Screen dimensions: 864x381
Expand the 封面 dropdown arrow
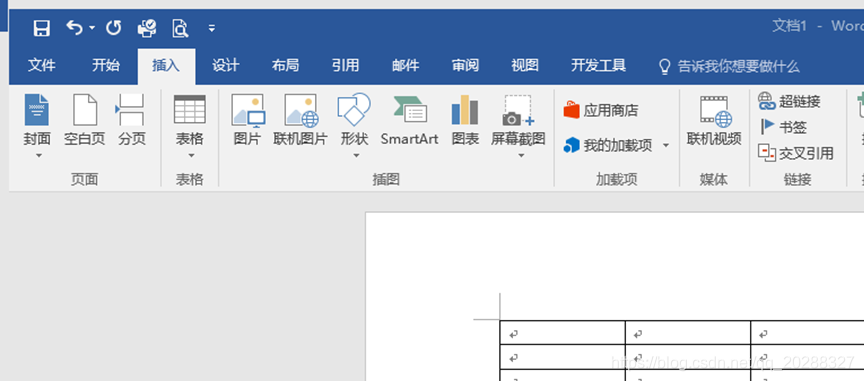click(39, 156)
